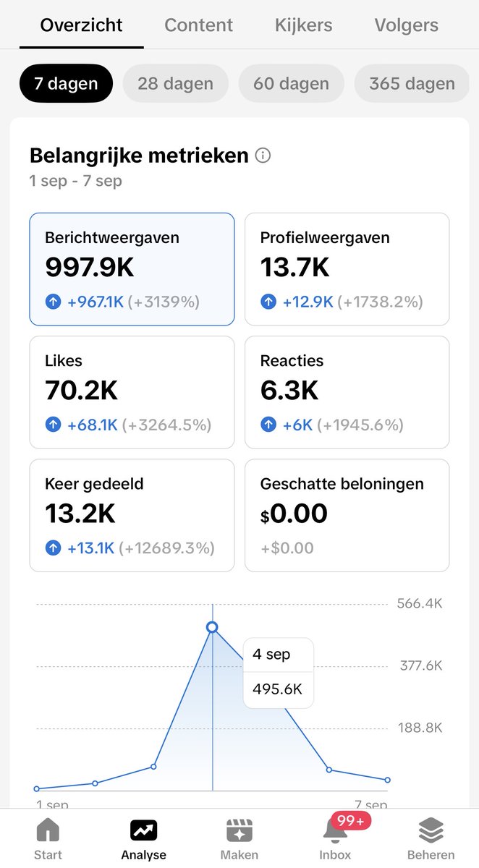Screen dimensions: 479x868
Task: Click the 188.8K axis label
Action: pyautogui.click(x=420, y=728)
